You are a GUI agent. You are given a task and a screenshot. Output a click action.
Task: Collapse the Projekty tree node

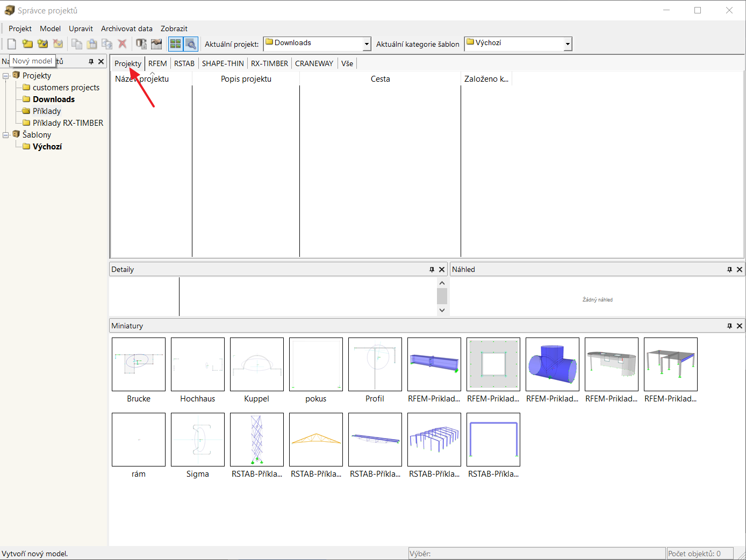pos(6,76)
